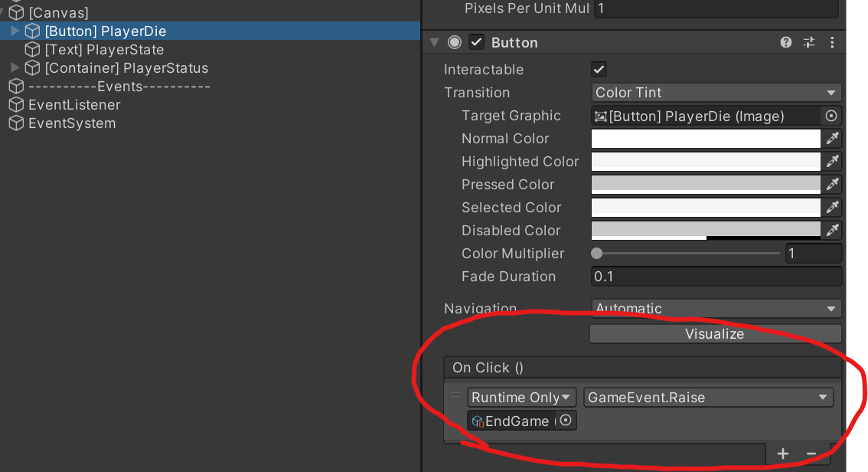Click cube icon of [Text] PlayerState

(x=33, y=49)
